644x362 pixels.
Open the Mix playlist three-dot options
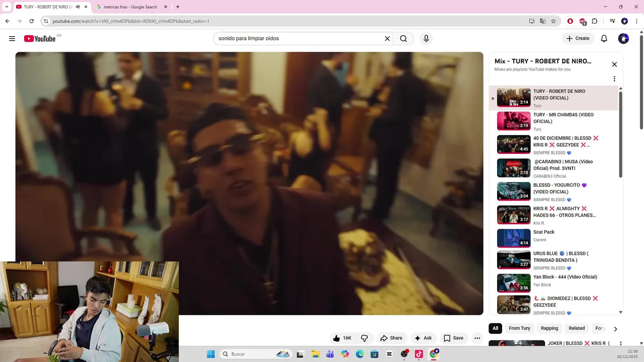pyautogui.click(x=614, y=79)
